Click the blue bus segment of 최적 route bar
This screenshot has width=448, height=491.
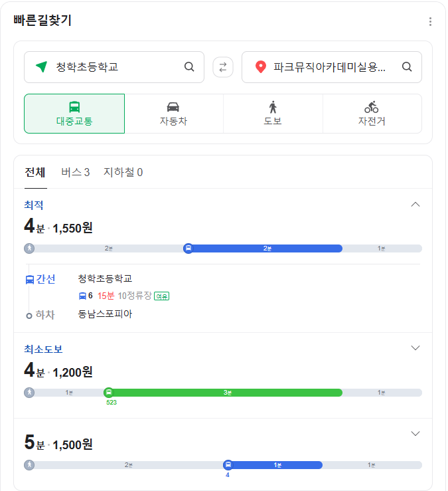pos(265,248)
